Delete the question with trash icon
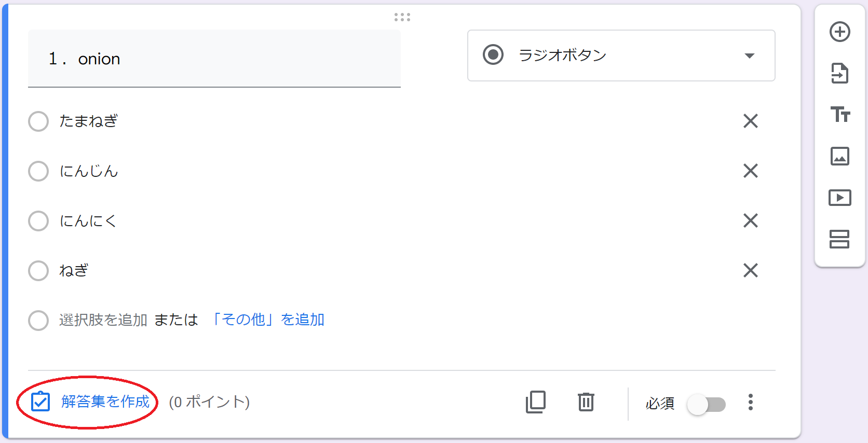The image size is (868, 443). tap(586, 402)
